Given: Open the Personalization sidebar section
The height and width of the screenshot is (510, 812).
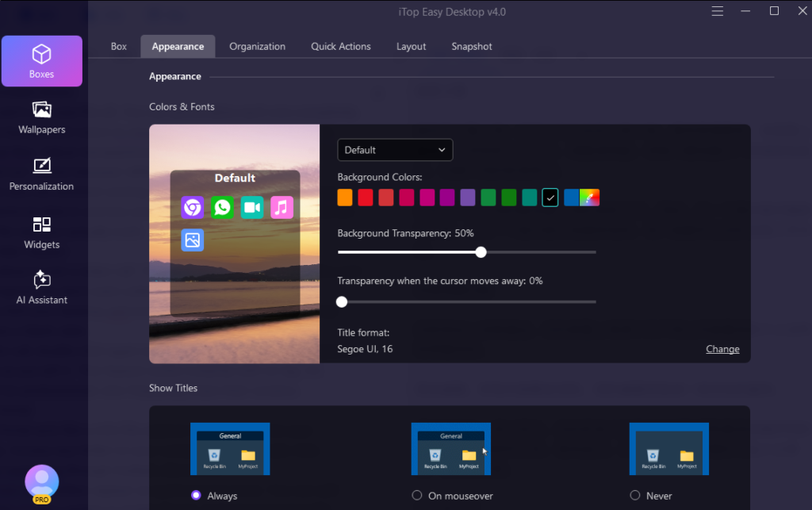Looking at the screenshot, I should tap(42, 174).
